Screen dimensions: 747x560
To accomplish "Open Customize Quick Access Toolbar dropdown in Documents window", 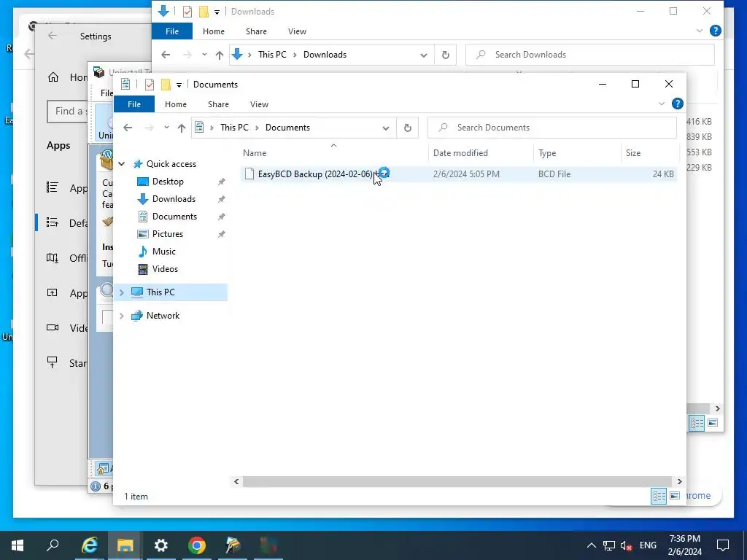I will click(179, 85).
